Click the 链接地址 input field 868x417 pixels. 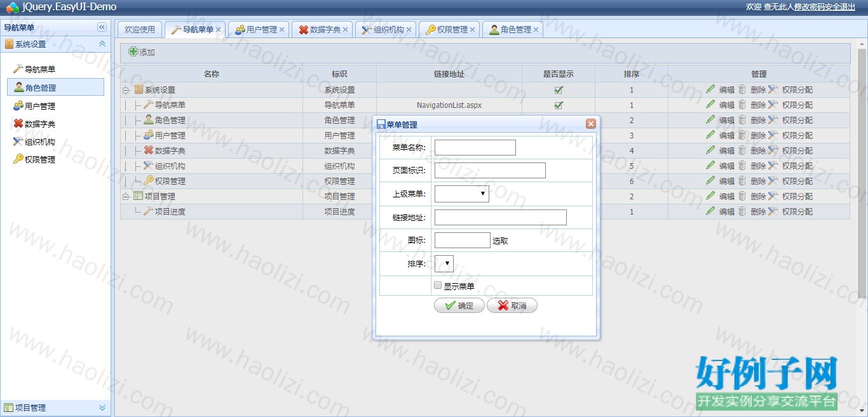click(501, 218)
